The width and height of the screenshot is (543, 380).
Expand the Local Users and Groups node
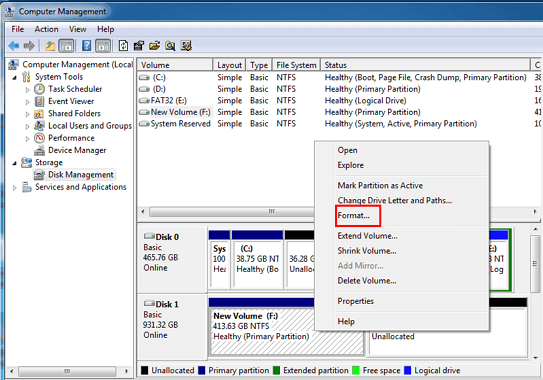coord(27,126)
